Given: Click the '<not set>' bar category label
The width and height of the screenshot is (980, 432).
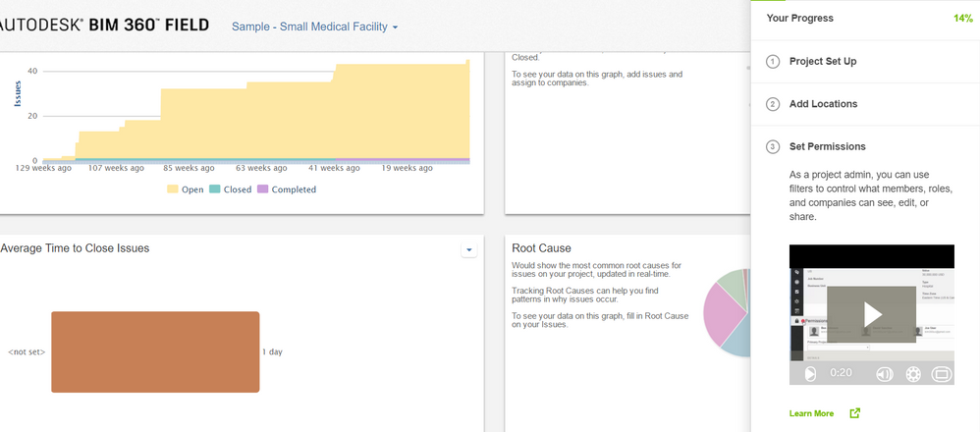Looking at the screenshot, I should click(27, 351).
